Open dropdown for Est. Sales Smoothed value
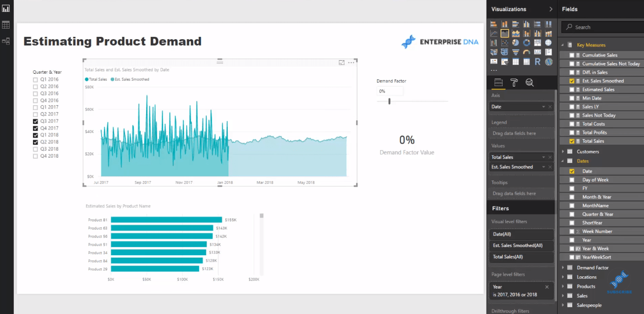This screenshot has width=644, height=314. (543, 167)
